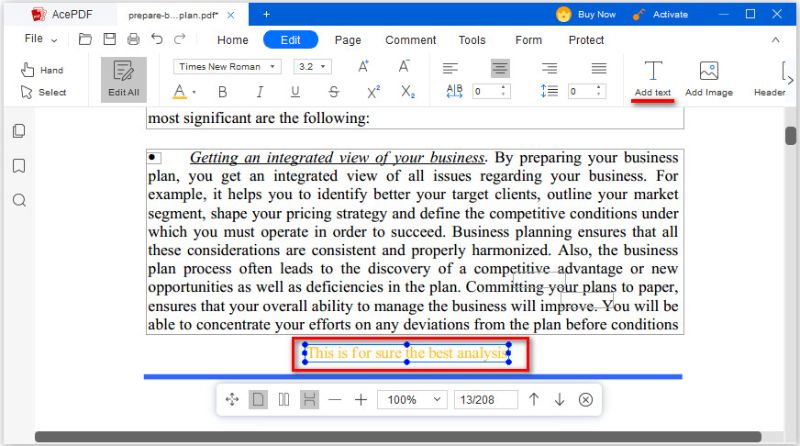Close the floating page toolbar
800x446 pixels.
coord(586,400)
